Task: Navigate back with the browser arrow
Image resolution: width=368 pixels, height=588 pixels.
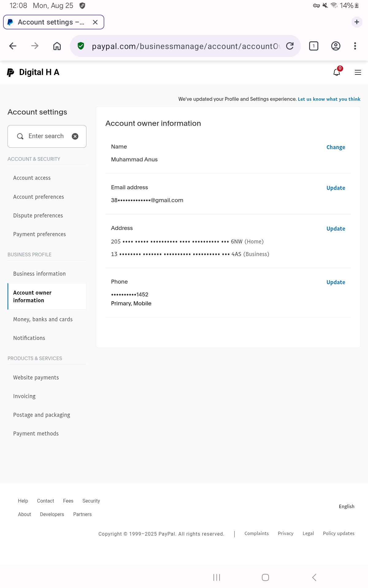Action: click(x=13, y=46)
